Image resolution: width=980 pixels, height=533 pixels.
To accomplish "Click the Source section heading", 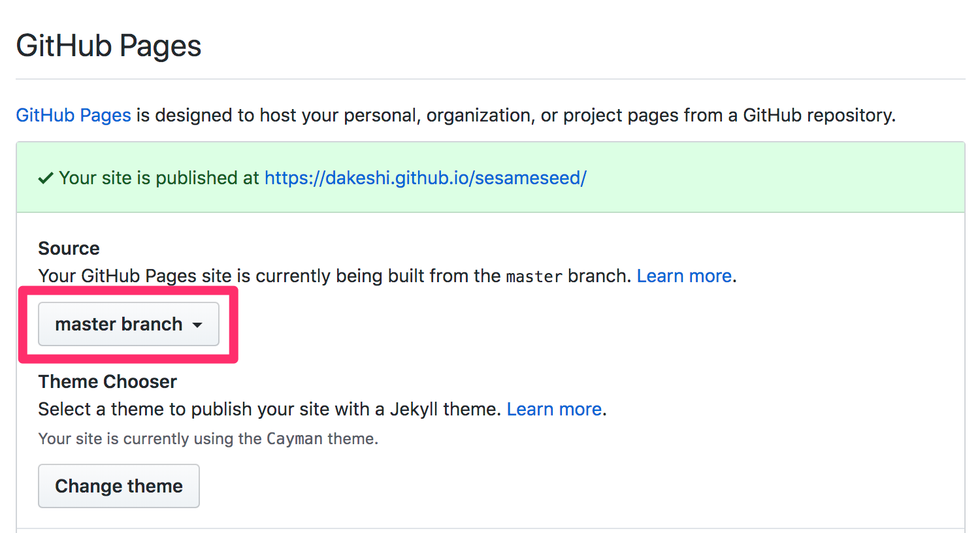I will pos(69,249).
